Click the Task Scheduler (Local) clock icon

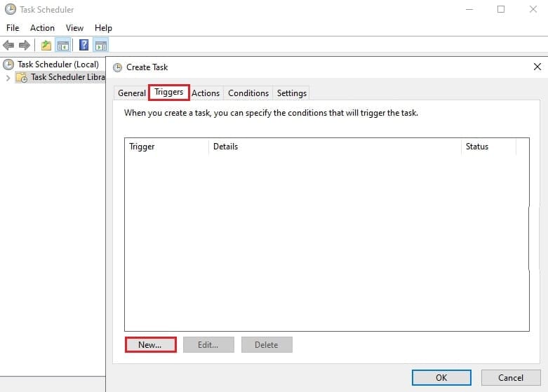[x=8, y=65]
